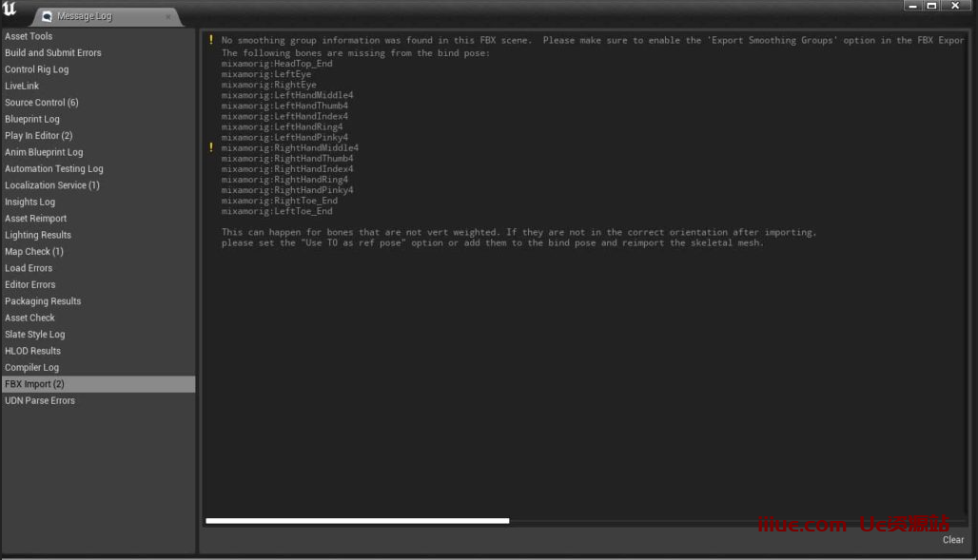Open the Asset Tools log category
Screen dimensions: 978x560
[x=29, y=36]
